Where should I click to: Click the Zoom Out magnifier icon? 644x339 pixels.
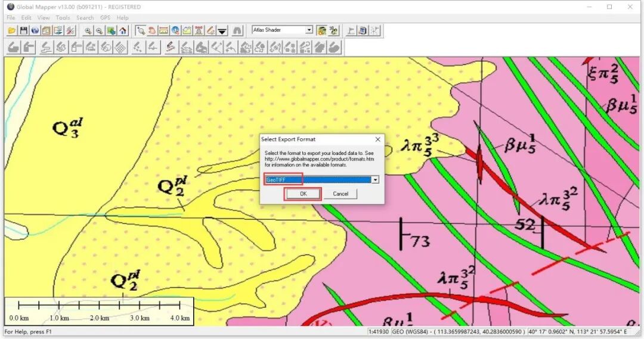click(100, 30)
